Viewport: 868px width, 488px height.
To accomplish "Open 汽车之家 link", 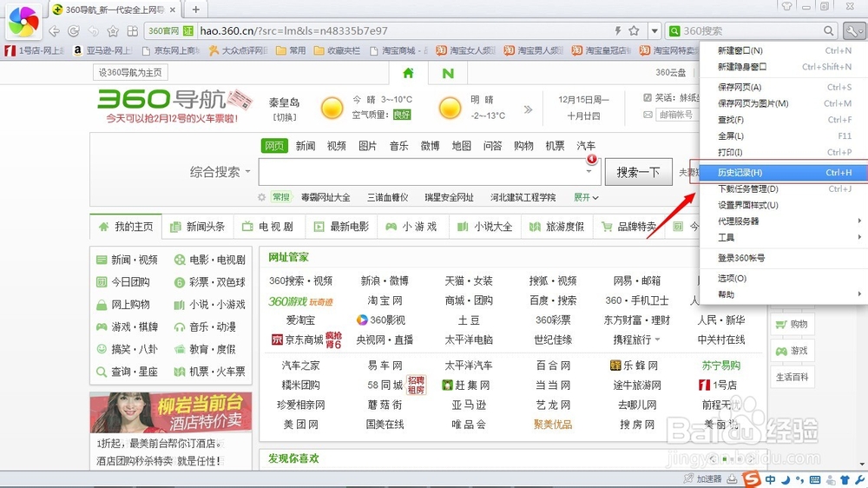I will pos(300,366).
